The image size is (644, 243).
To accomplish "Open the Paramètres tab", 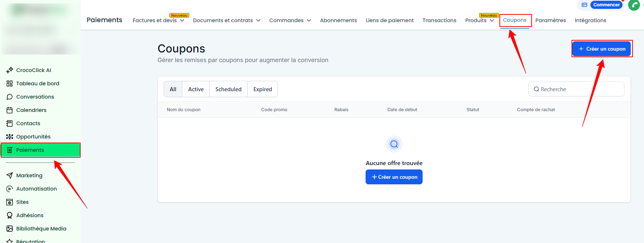I will coord(550,20).
